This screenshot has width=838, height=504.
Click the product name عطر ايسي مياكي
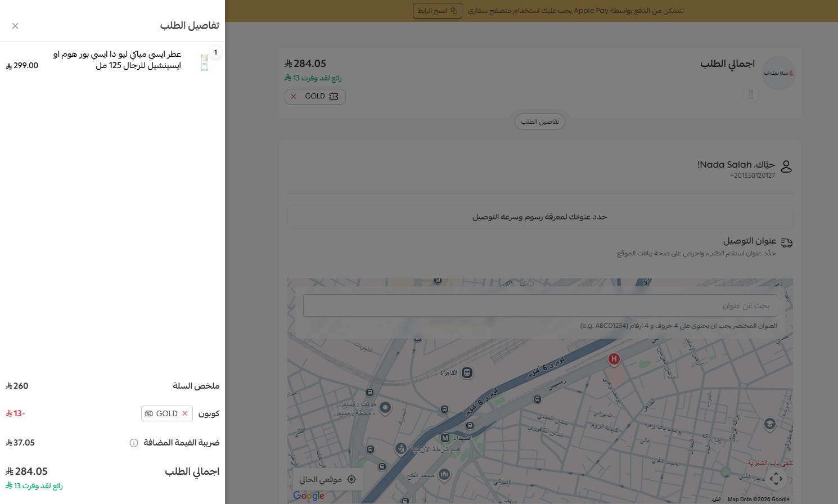click(x=117, y=60)
